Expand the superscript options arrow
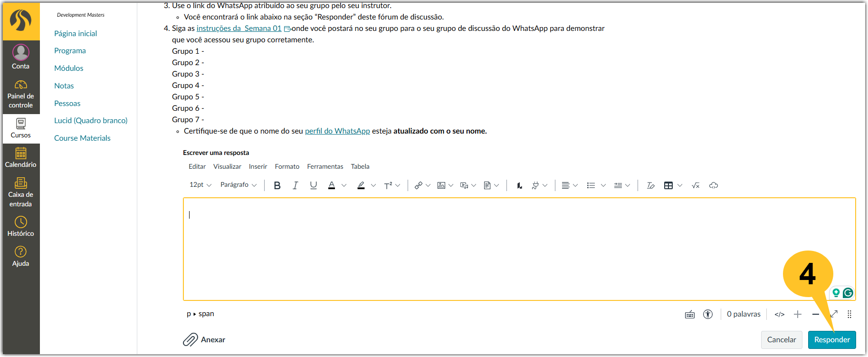Screen dimensions: 868x357 398,185
